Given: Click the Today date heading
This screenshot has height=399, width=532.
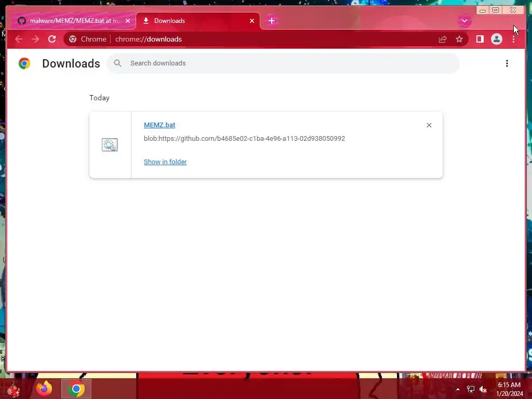Looking at the screenshot, I should (99, 98).
